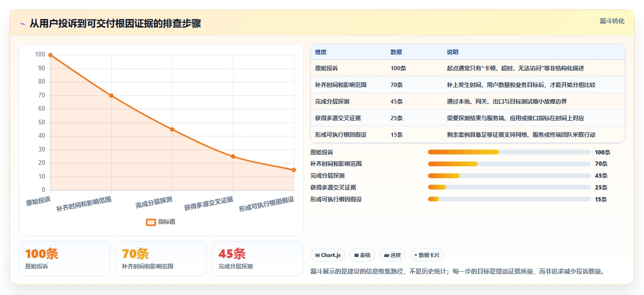Click the 原始投诉 progress bar
This screenshot has height=295, width=644.
click(509, 152)
